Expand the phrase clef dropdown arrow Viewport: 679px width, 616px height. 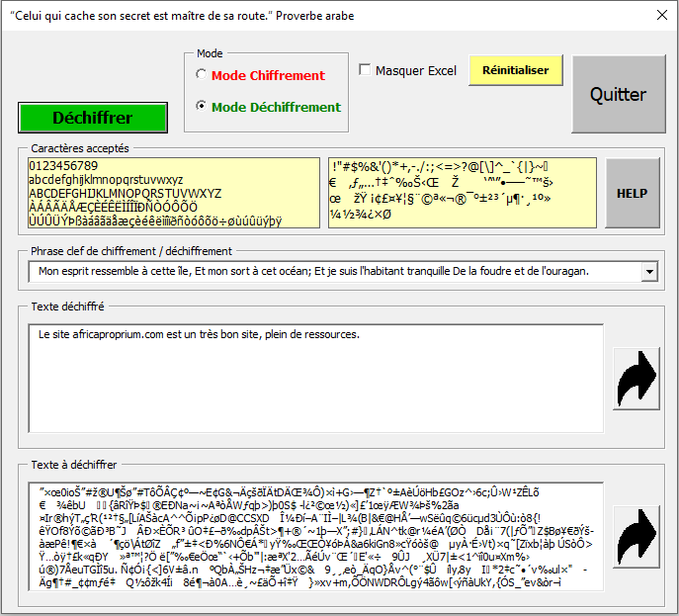[649, 271]
